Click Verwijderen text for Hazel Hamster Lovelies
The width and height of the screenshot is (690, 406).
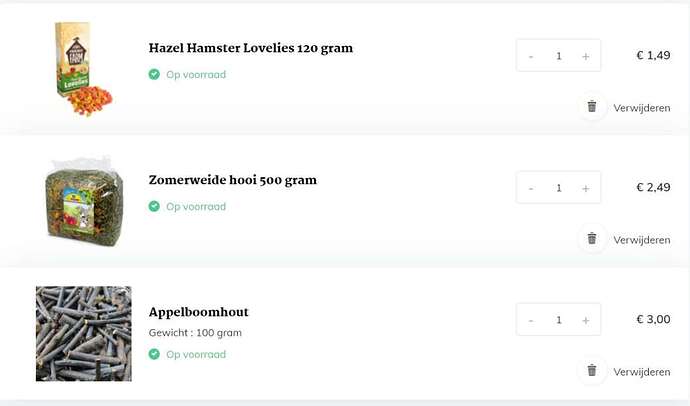tap(642, 108)
